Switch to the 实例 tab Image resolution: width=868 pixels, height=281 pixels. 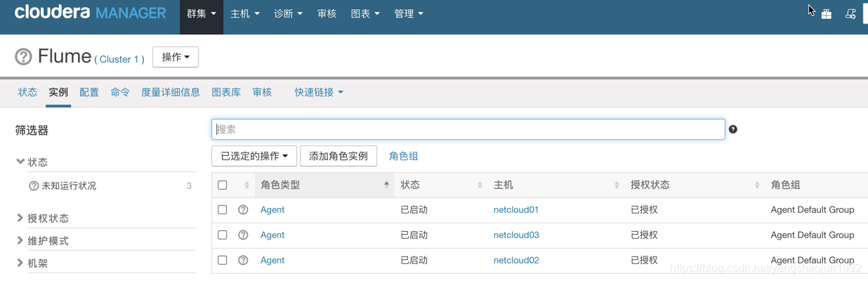click(x=58, y=92)
